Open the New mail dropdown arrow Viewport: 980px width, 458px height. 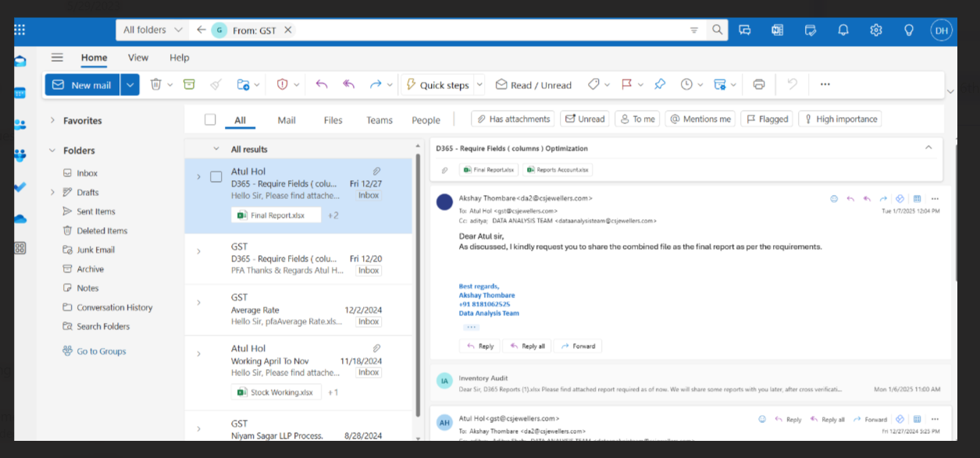click(x=130, y=85)
